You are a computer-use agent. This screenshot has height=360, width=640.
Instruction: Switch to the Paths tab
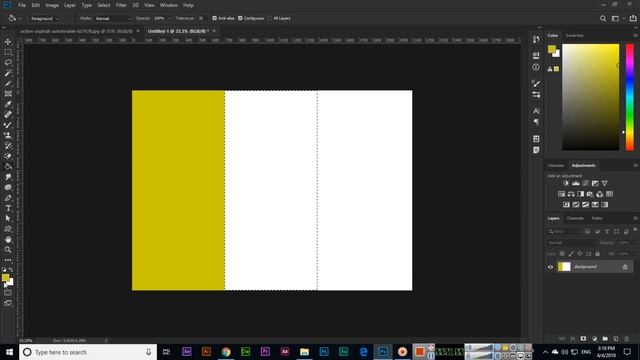[x=597, y=218]
